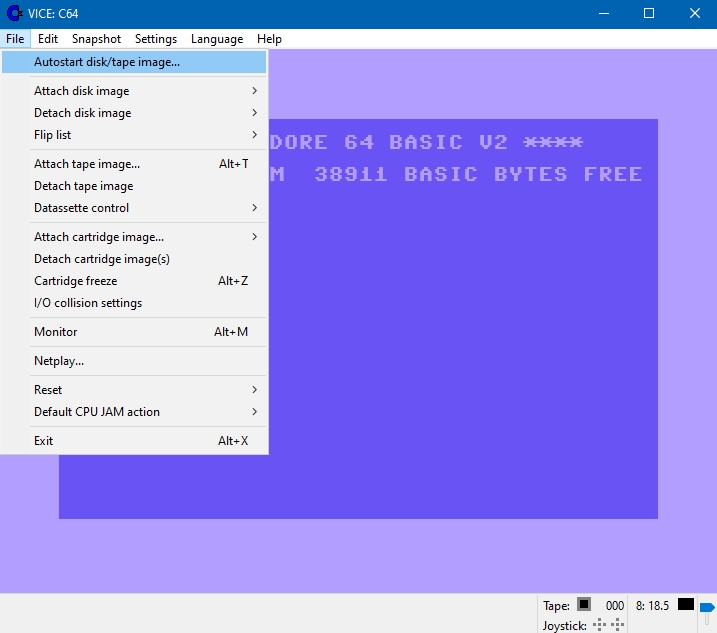Expand the Attach disk image submenu

coord(134,91)
